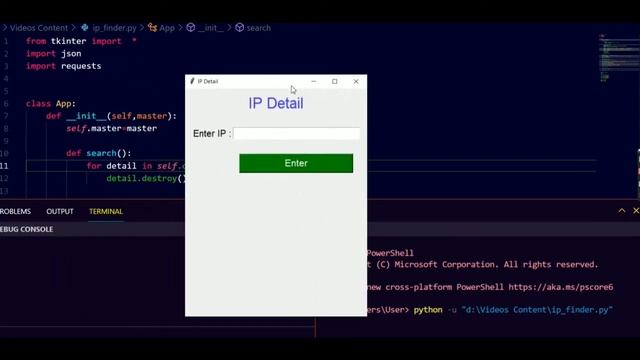The width and height of the screenshot is (640, 360).
Task: Minimize the IP Detail window
Action: [x=313, y=81]
